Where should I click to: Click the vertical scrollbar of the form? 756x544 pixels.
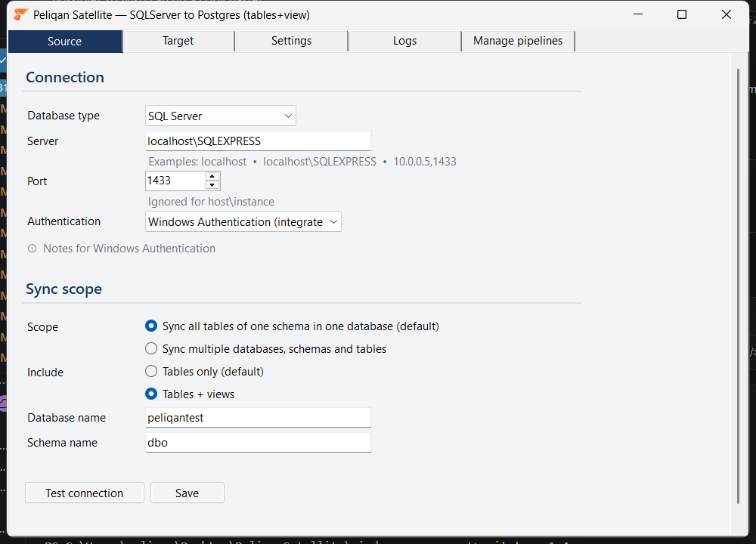pyautogui.click(x=738, y=286)
